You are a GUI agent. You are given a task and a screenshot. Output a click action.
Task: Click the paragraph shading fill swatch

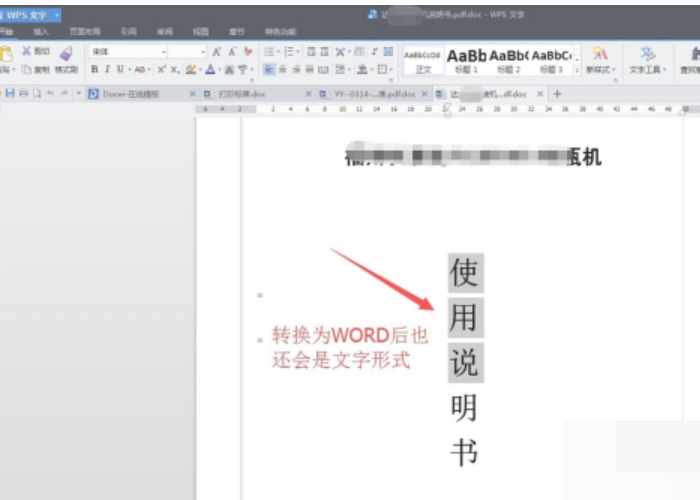pos(362,69)
